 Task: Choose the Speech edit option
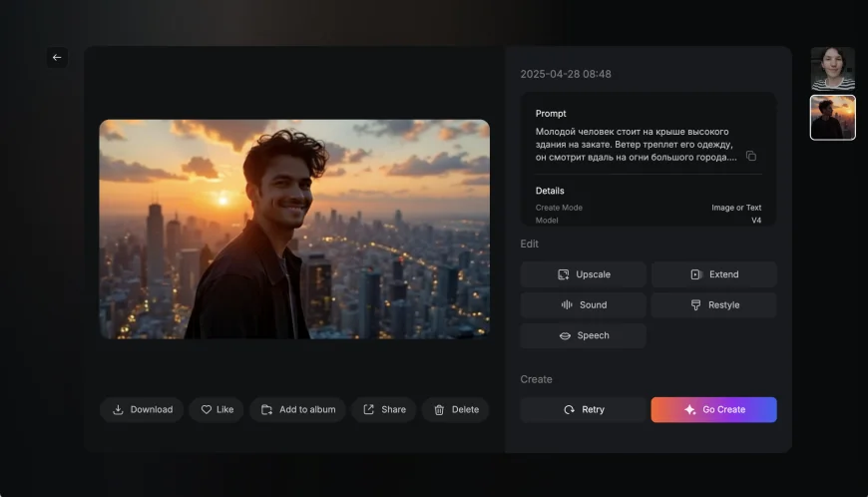coord(583,335)
